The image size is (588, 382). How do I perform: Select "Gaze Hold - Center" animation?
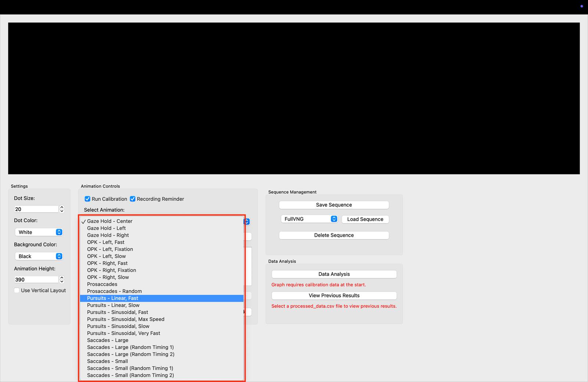110,221
